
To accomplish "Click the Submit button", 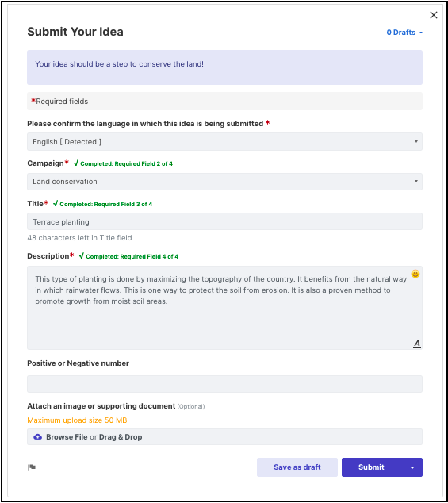I will 371,467.
